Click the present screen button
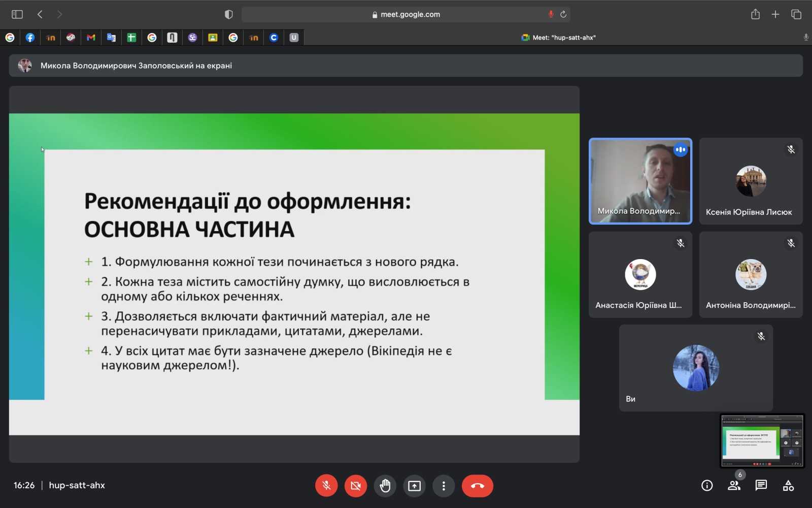The width and height of the screenshot is (812, 508). click(415, 486)
